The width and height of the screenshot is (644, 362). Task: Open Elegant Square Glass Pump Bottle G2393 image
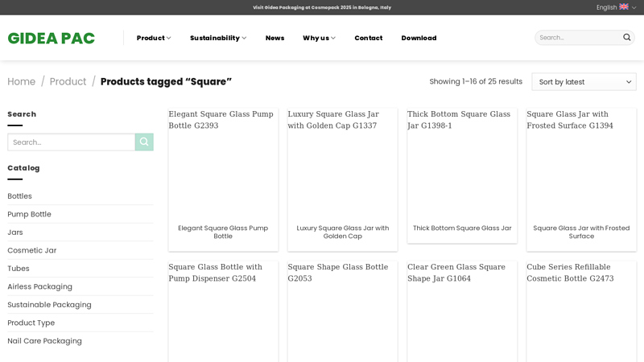coord(224,163)
